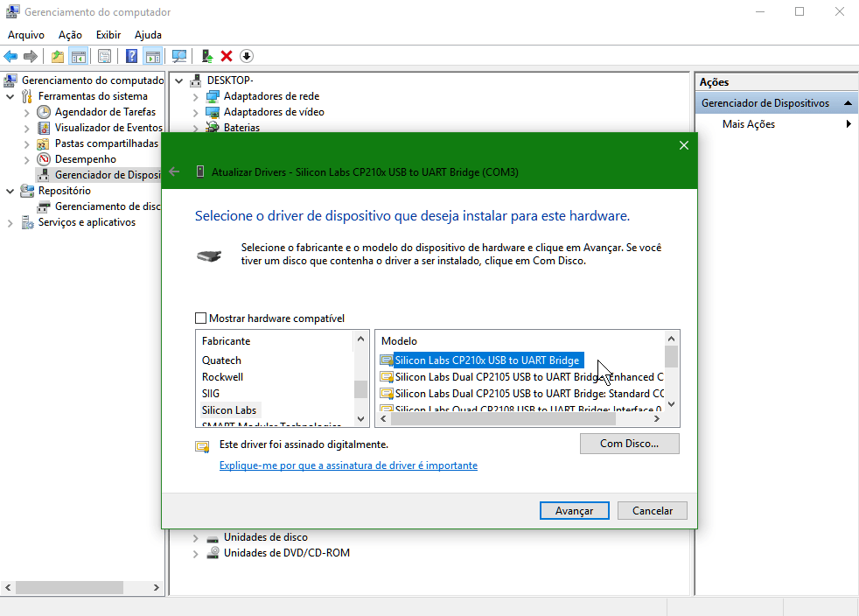Open the Arquivo menu
Viewport: 859px width, 616px height.
pyautogui.click(x=25, y=35)
